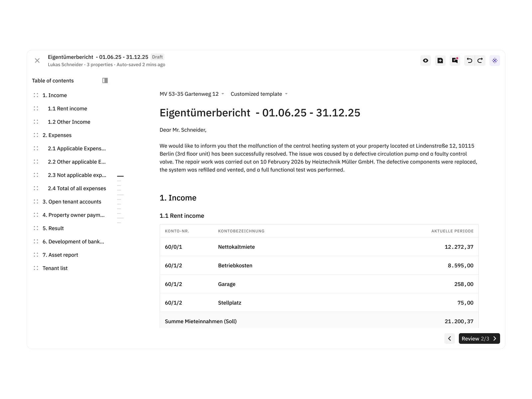The image size is (532, 399).
Task: Click the active marker in the section minimap
Action: [120, 176]
